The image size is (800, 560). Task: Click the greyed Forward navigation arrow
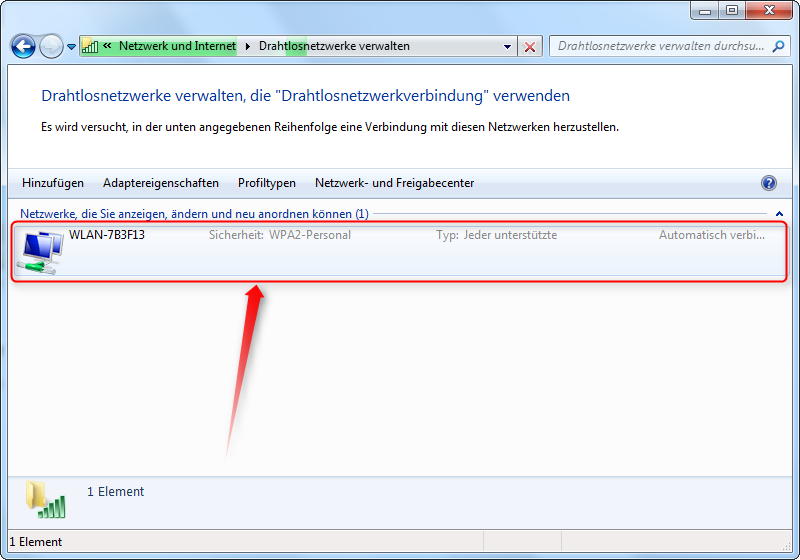(51, 46)
